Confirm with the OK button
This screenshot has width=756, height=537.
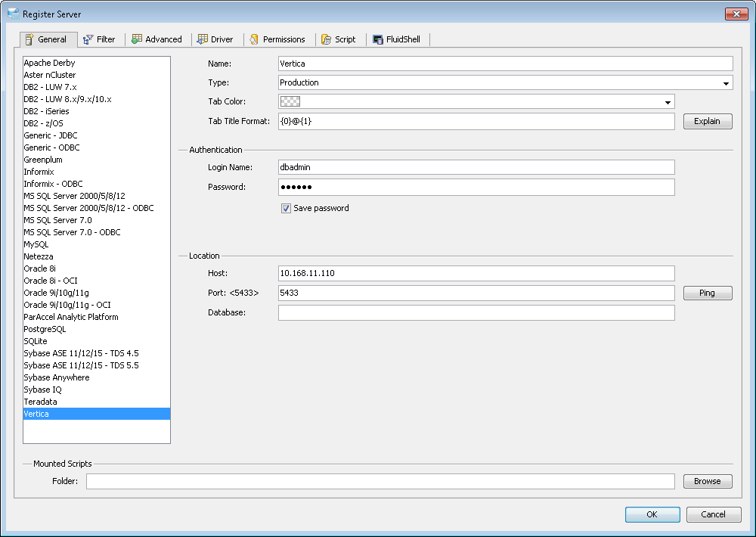(x=652, y=514)
